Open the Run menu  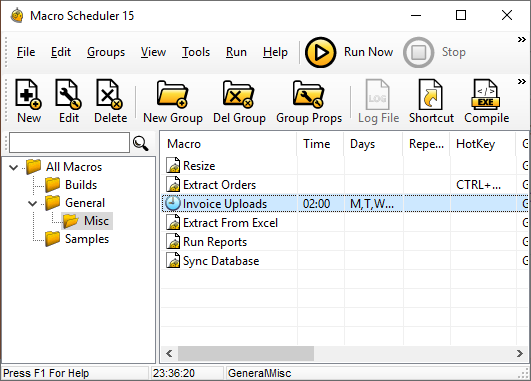tap(236, 52)
